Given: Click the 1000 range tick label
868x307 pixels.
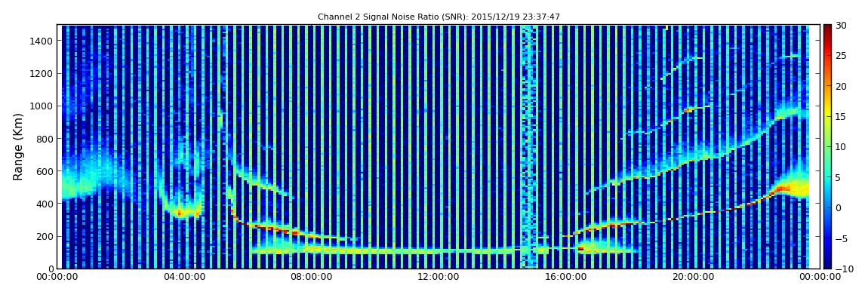Looking at the screenshot, I should [42, 106].
